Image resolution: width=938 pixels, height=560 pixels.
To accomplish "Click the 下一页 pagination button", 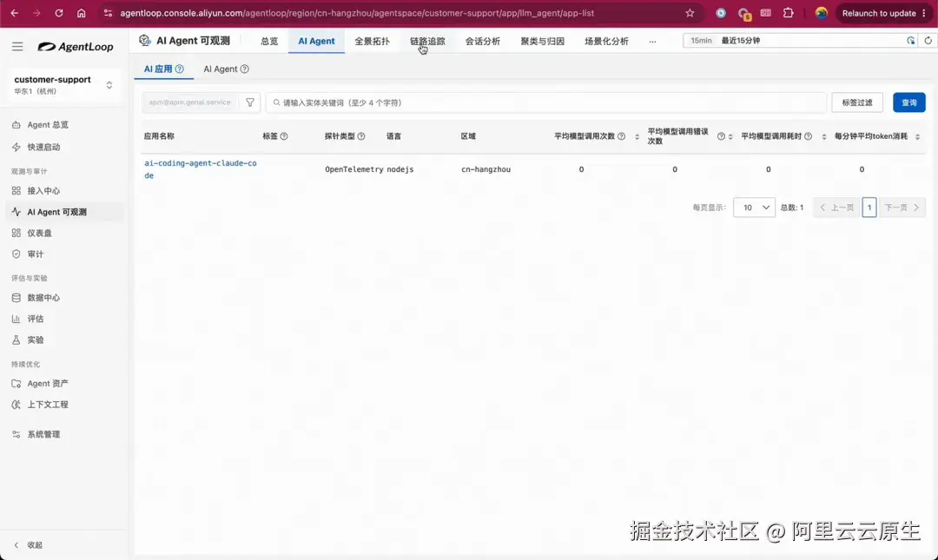I will [x=902, y=207].
